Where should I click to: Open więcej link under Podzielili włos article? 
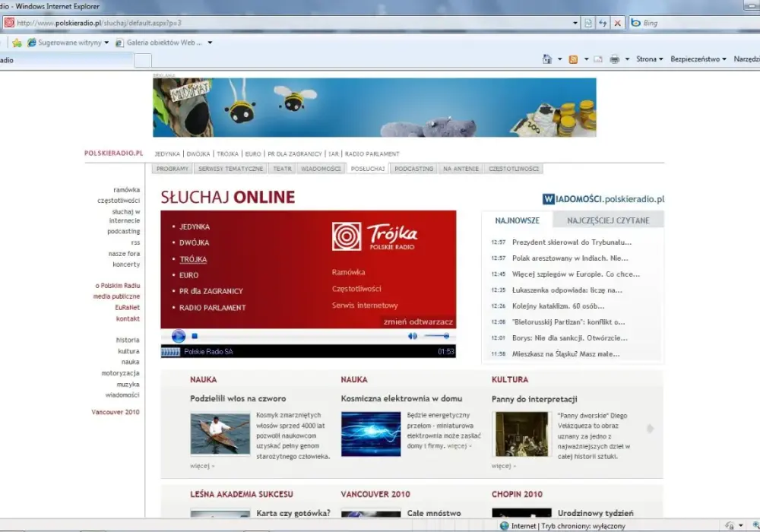pyautogui.click(x=202, y=466)
